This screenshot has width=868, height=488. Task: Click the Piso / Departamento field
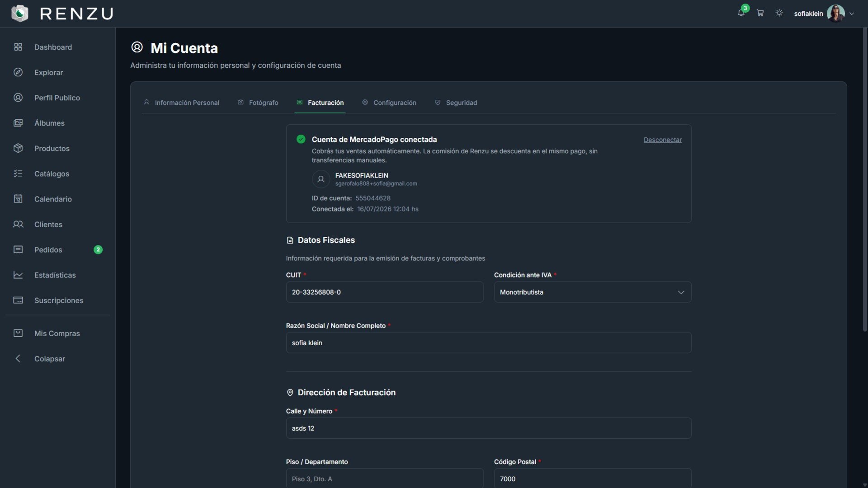click(384, 479)
